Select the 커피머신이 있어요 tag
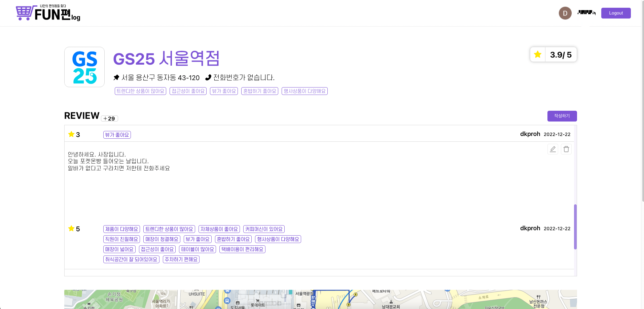Image resolution: width=644 pixels, height=309 pixels. [264, 229]
